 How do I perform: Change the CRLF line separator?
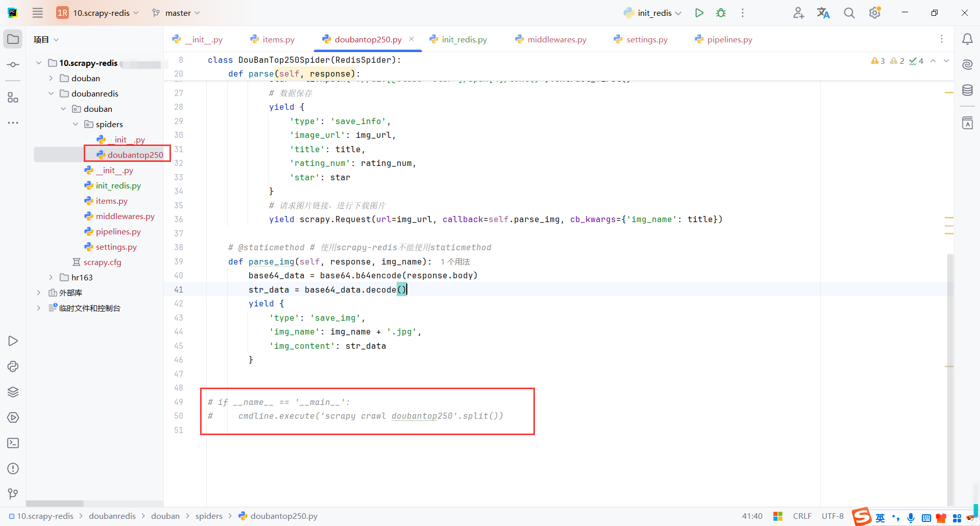pos(802,516)
